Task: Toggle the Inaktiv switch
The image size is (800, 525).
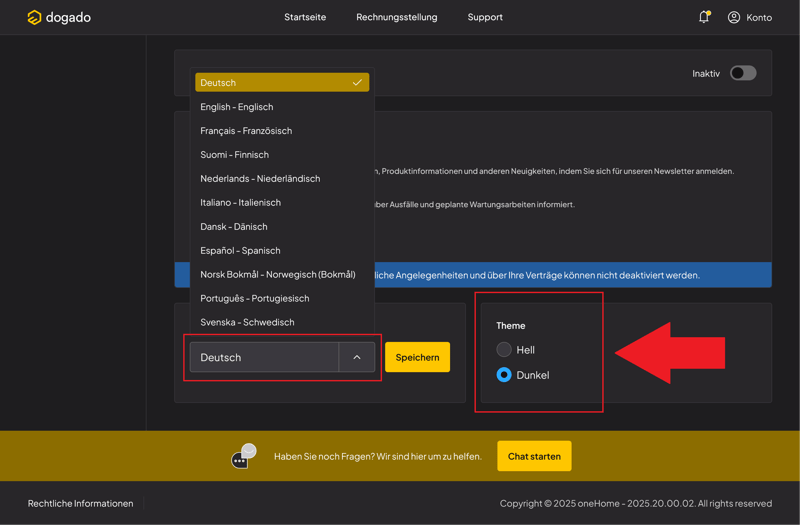Action: click(742, 73)
